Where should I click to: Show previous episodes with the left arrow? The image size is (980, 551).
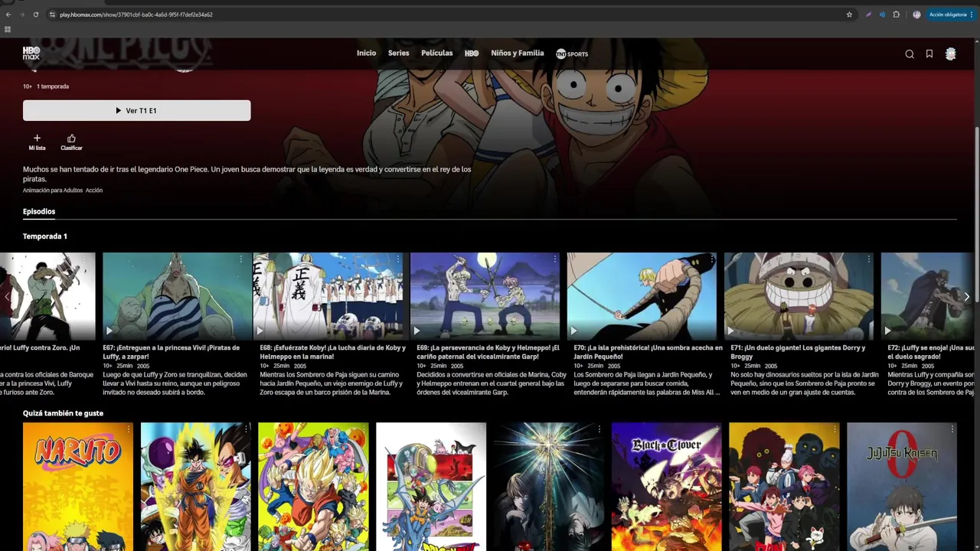click(7, 296)
